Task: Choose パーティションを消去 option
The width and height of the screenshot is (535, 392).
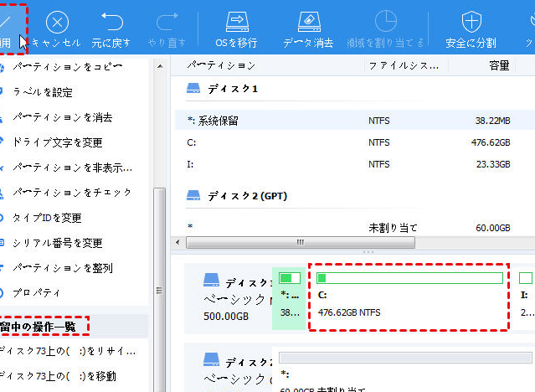Action: [x=63, y=117]
